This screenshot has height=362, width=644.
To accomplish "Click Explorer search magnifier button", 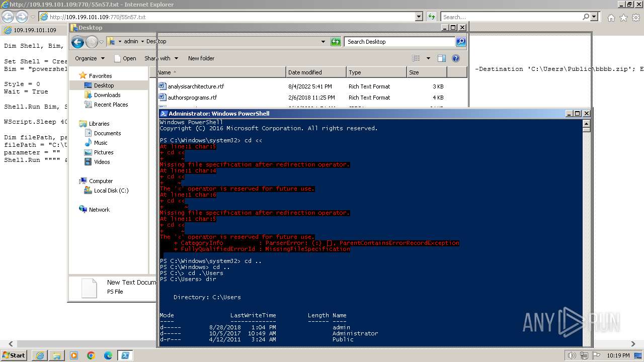I will point(461,42).
